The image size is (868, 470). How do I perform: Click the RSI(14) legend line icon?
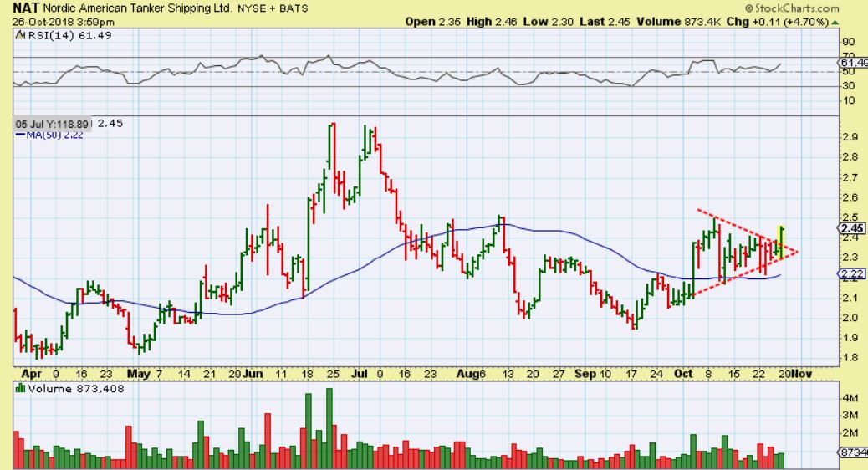tap(20, 35)
